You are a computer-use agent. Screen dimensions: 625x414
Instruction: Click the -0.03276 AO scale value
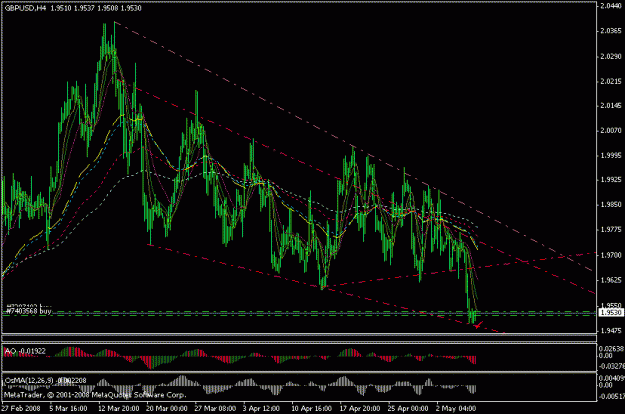[x=611, y=365]
